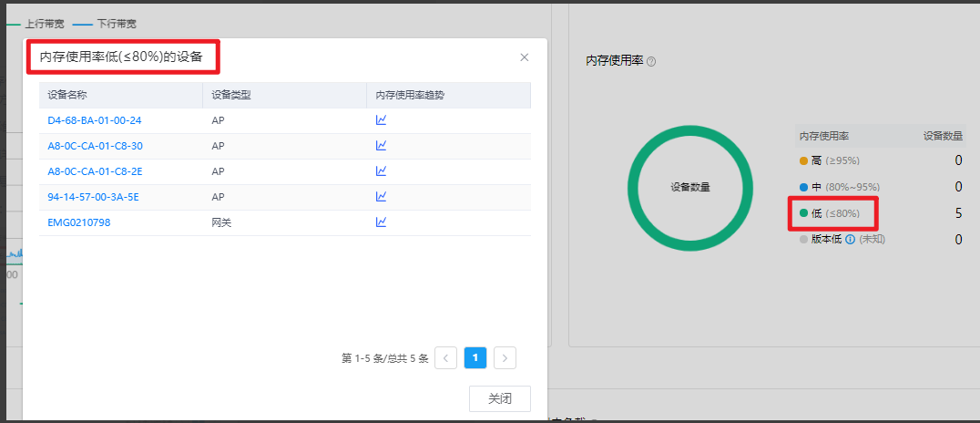Go to previous page arrow
Viewport: 980px width, 423px height.
[x=446, y=358]
